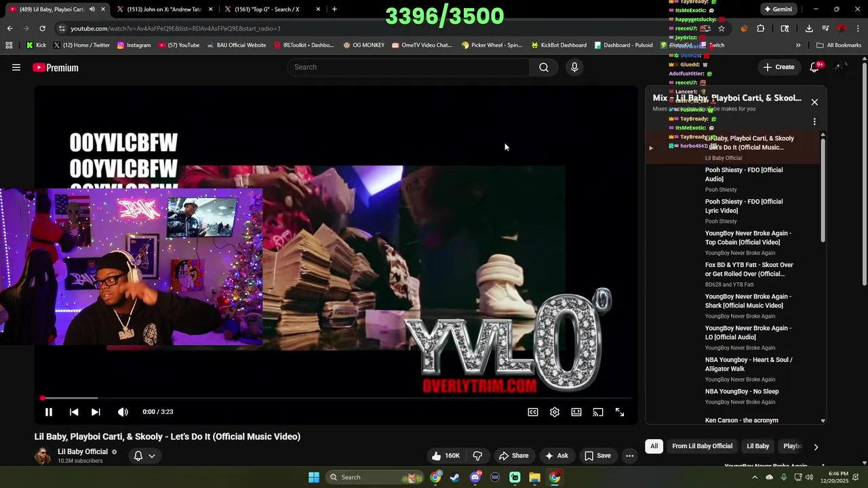Mute the video volume icon
The width and height of the screenshot is (868, 488).
click(123, 412)
